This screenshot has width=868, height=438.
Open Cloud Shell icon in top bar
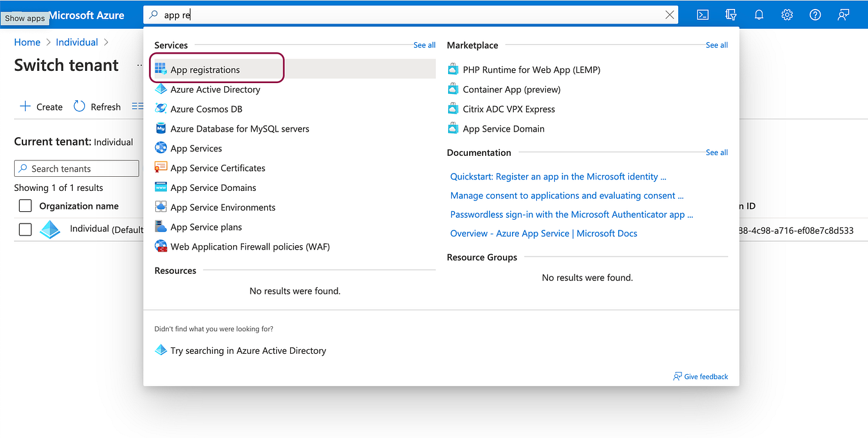point(702,15)
